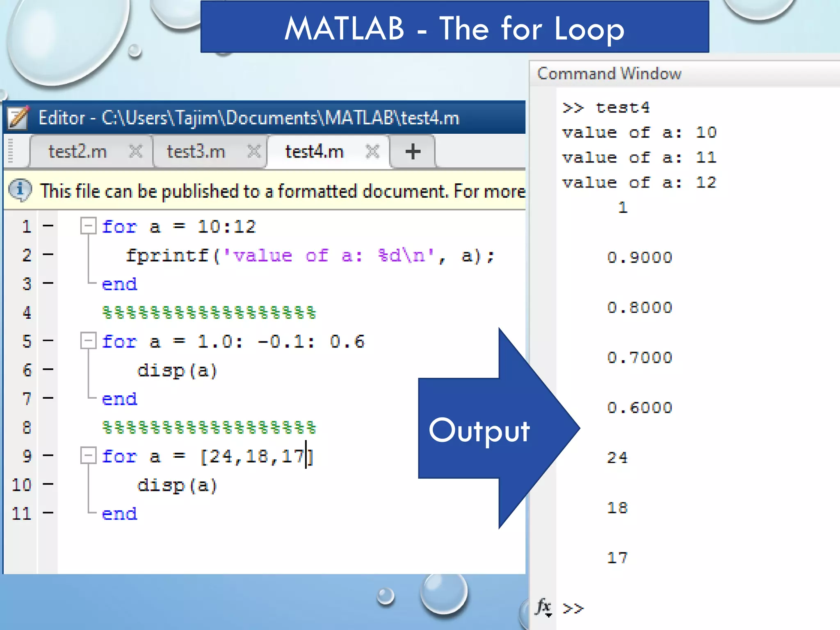
Task: Collapse the for loop at line 5
Action: (x=88, y=340)
